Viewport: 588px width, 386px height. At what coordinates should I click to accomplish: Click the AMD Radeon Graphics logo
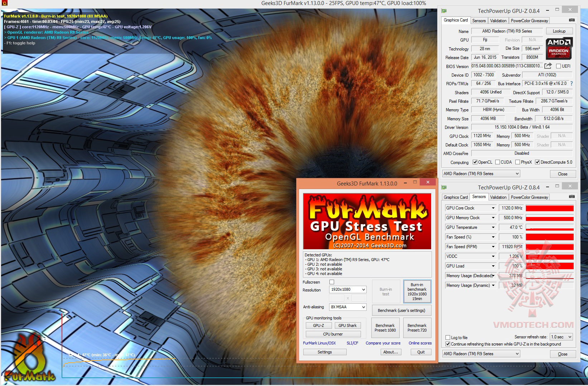[x=559, y=48]
